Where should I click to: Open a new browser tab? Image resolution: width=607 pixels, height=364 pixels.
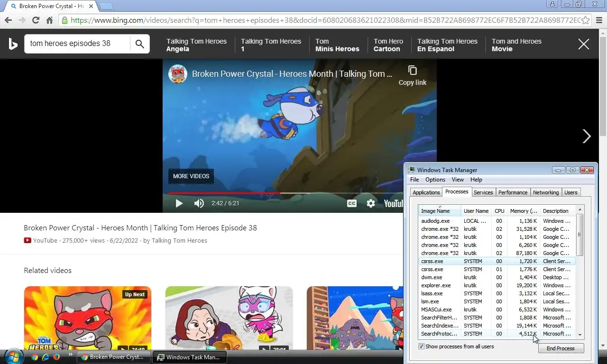(106, 6)
